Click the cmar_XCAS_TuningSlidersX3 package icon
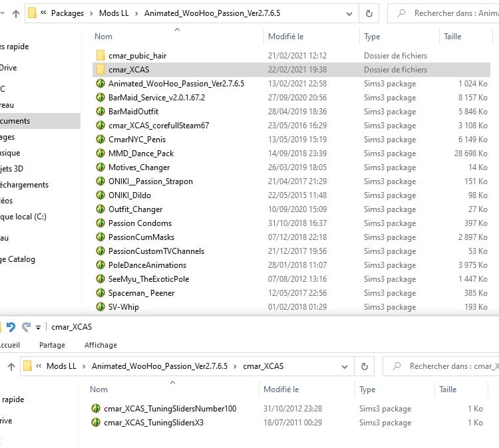 pos(96,423)
